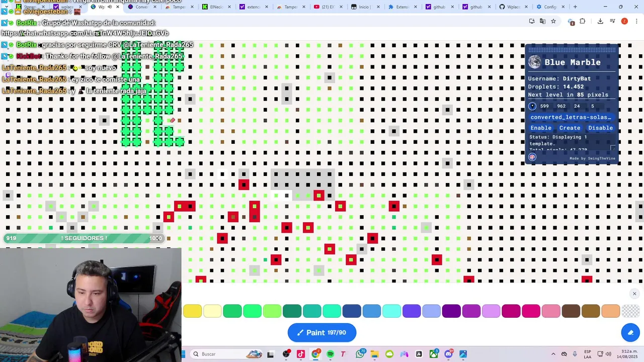The image size is (644, 362).
Task: Open the color converter palette icon in Blue Marble
Action: tap(532, 157)
